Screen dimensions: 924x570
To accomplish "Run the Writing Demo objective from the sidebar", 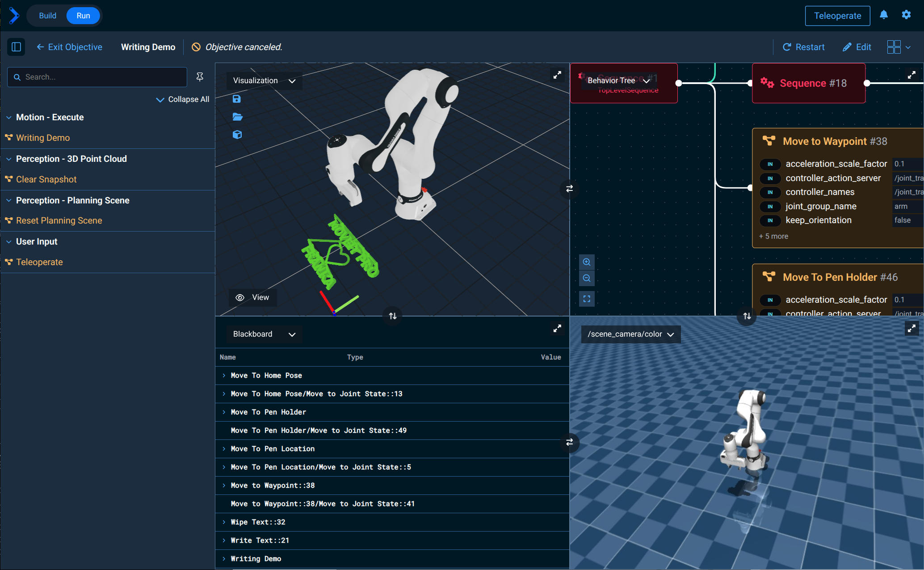I will (x=43, y=138).
